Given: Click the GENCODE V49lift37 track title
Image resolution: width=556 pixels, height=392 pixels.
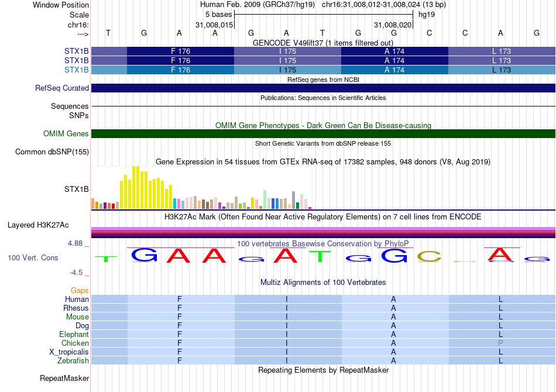Looking at the screenshot, I should click(x=323, y=43).
